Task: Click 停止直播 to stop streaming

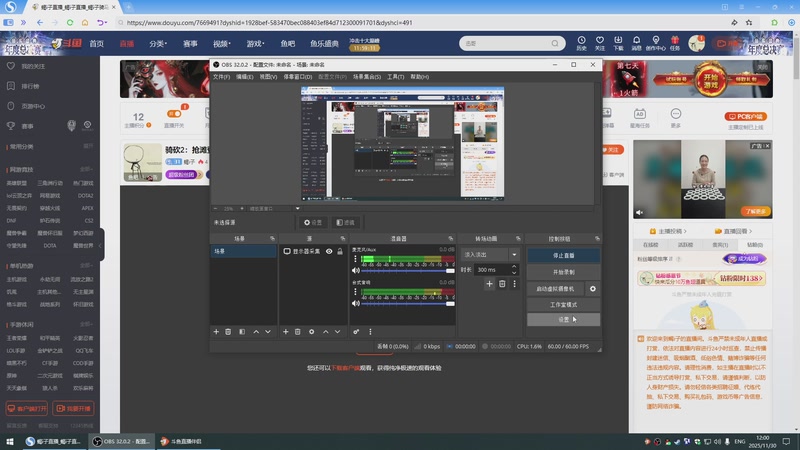Action: click(x=563, y=256)
